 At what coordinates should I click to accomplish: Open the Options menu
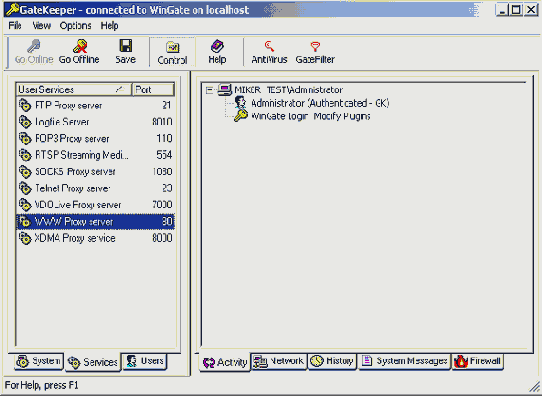[x=75, y=26]
